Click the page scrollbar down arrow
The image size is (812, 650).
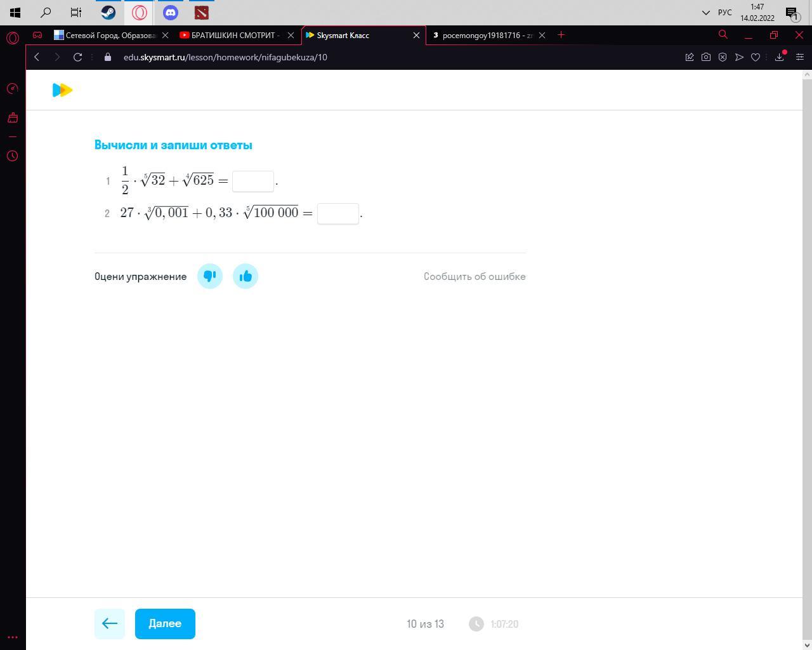tap(807, 646)
